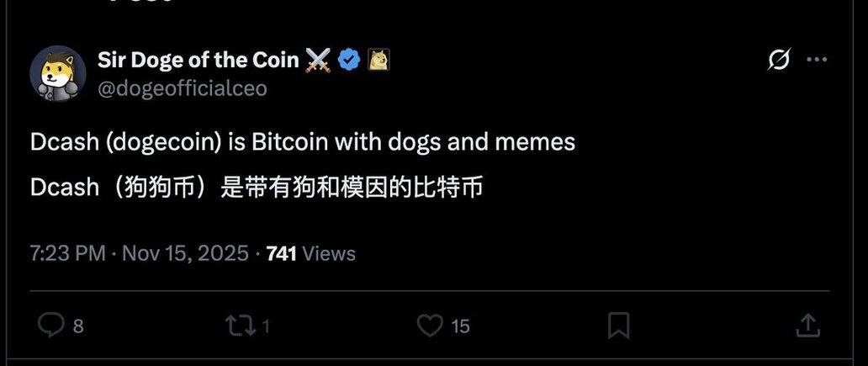
Task: Click the English Dcash dogecoin tweet text
Action: coord(303,142)
